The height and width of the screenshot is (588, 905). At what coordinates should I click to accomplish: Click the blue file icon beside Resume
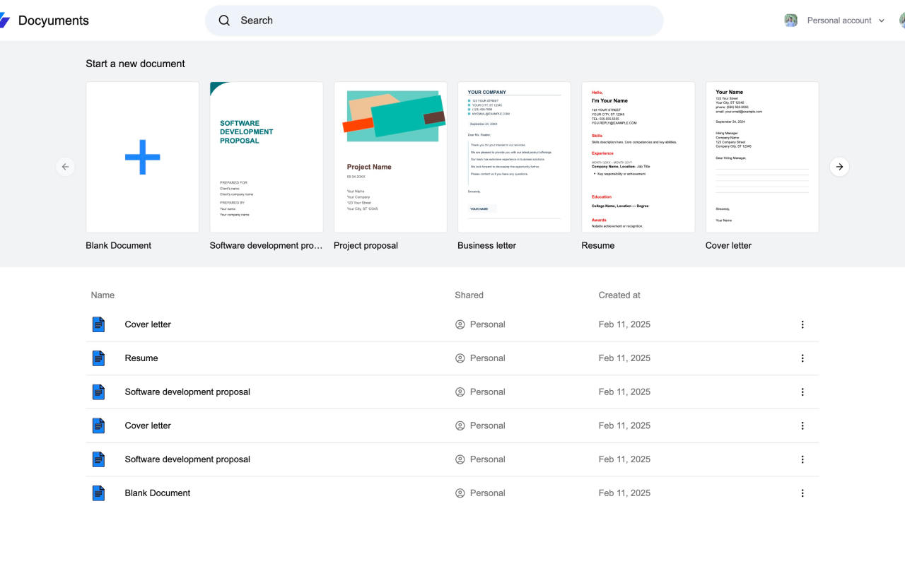point(98,358)
